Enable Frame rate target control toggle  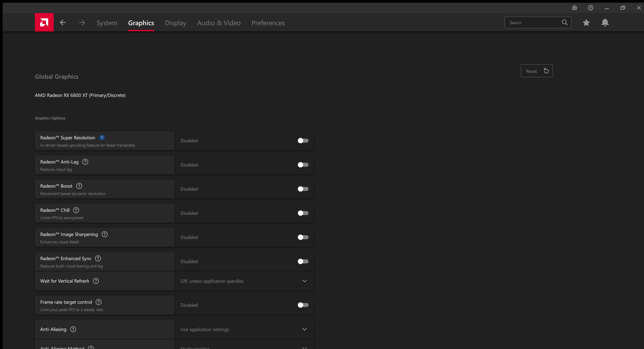click(303, 305)
